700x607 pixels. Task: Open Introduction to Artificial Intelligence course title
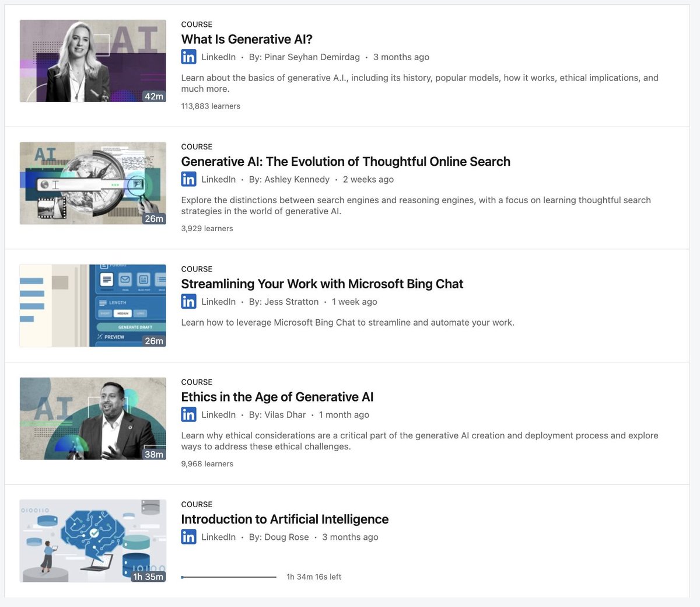click(285, 519)
